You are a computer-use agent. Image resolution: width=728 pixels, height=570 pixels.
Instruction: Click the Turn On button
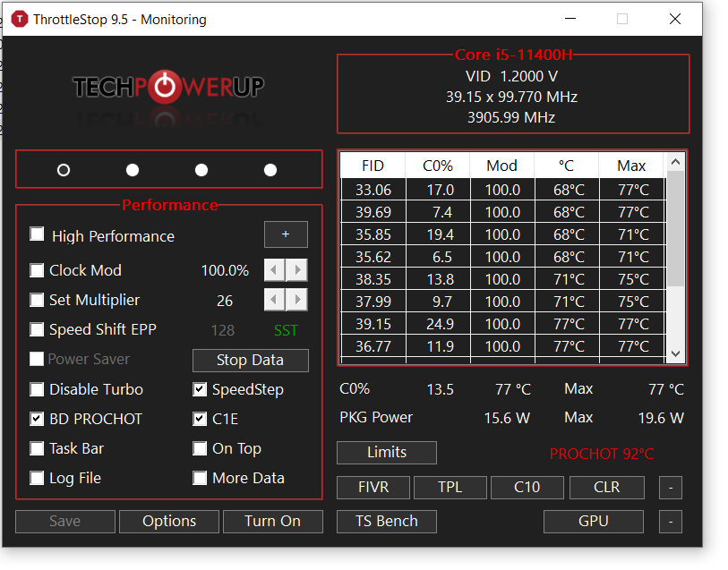(272, 522)
